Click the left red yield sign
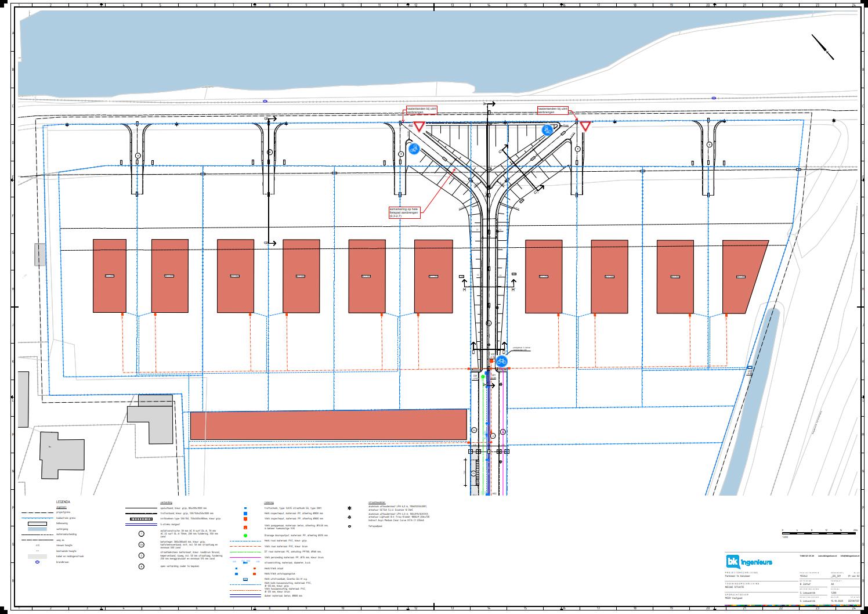 419,127
